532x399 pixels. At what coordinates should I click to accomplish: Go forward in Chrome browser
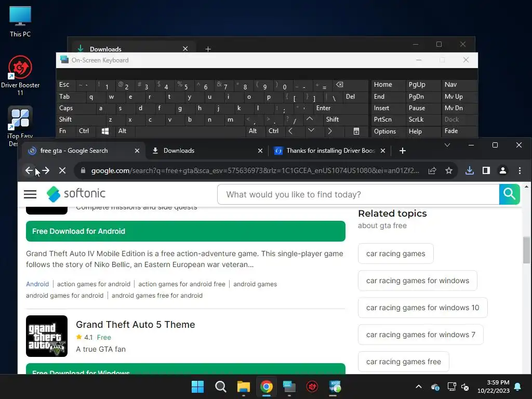click(46, 170)
